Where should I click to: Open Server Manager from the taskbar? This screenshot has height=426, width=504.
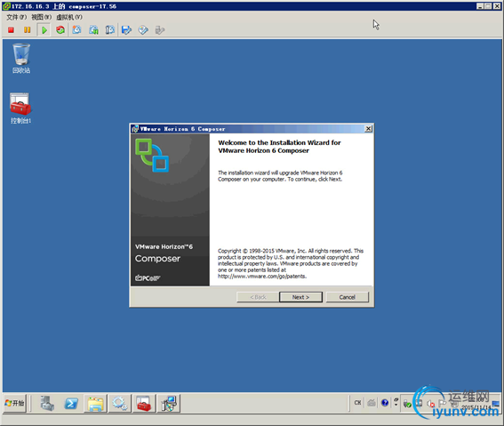click(47, 403)
